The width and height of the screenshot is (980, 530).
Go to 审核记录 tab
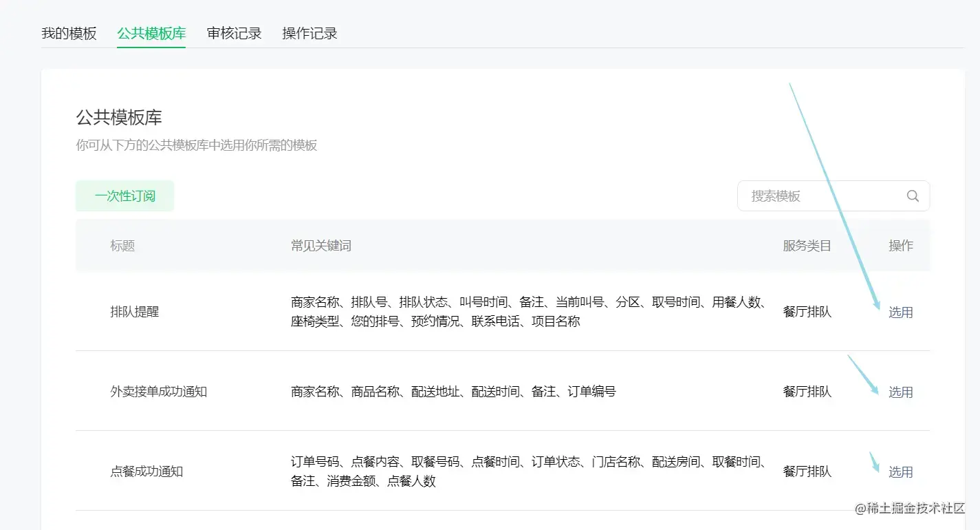click(234, 33)
